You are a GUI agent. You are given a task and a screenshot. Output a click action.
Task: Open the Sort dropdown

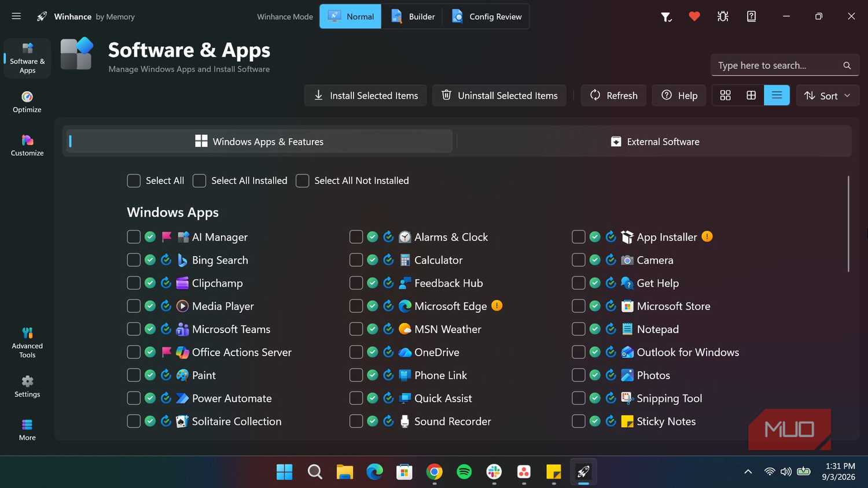[827, 95]
